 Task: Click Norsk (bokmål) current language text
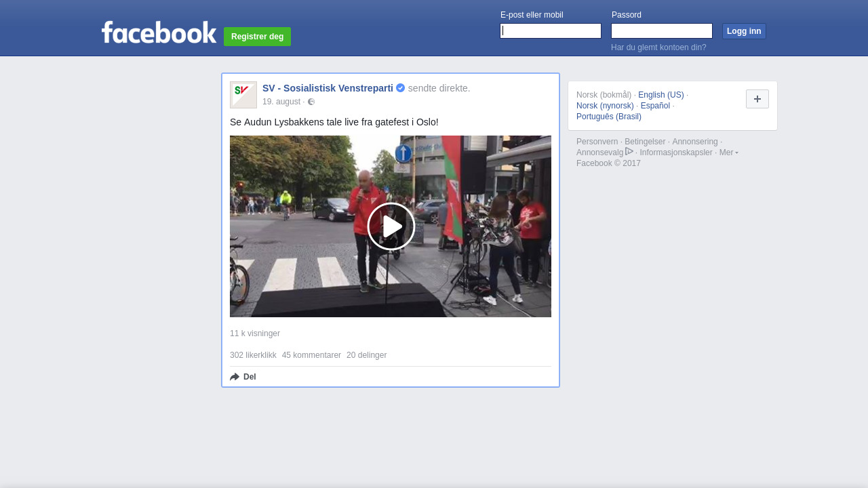click(x=604, y=95)
